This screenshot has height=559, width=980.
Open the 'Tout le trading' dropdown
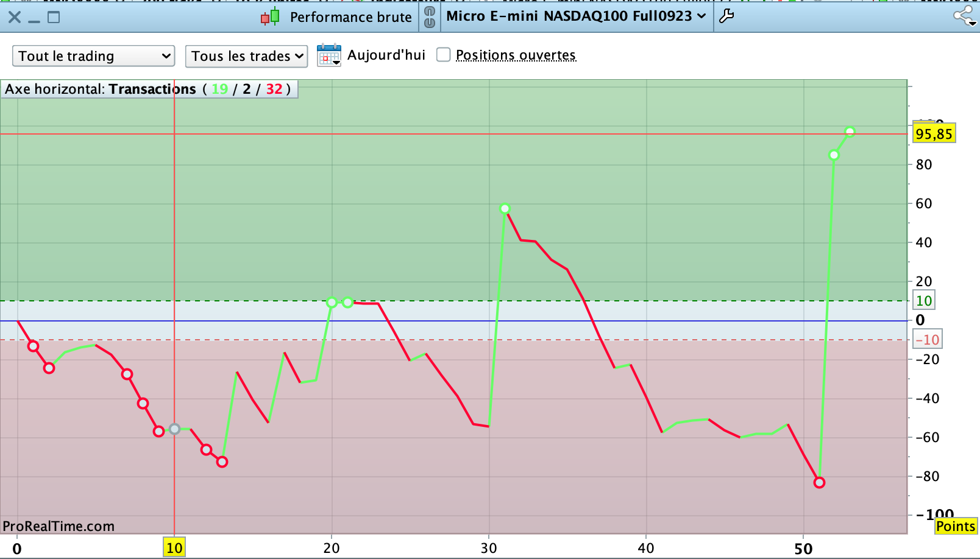pyautogui.click(x=94, y=56)
